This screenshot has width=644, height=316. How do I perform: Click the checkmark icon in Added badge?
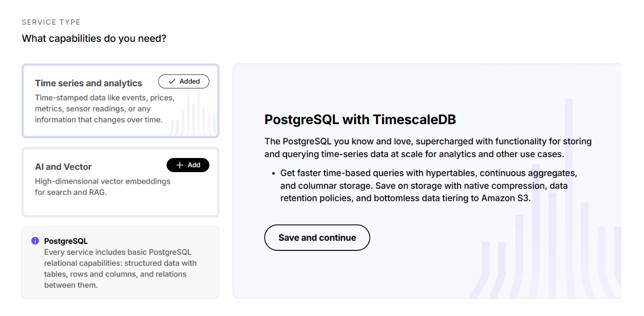coord(172,82)
